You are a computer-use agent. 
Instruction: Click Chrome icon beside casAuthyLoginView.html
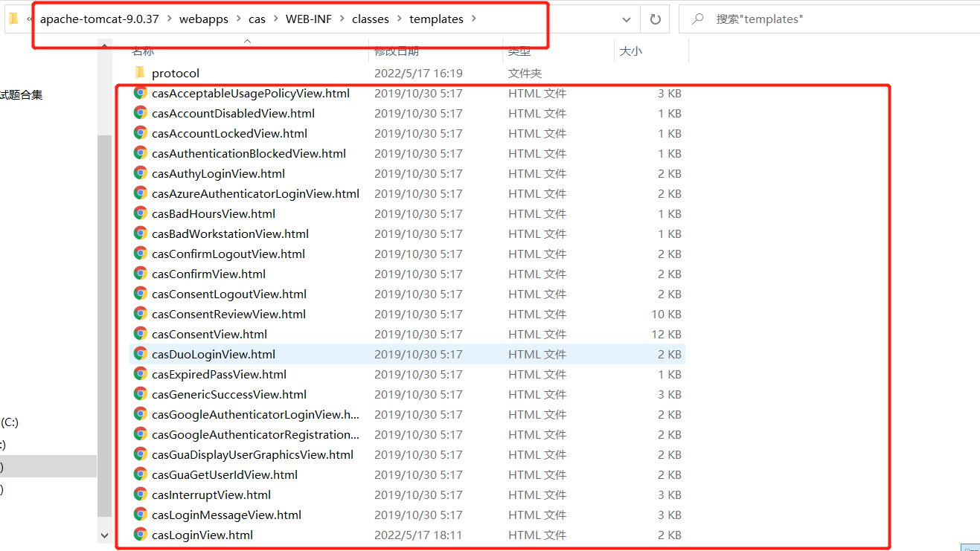pyautogui.click(x=140, y=173)
